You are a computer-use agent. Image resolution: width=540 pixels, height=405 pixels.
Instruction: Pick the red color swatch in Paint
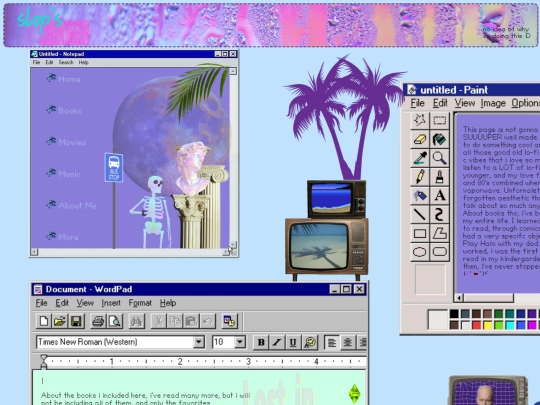click(x=476, y=325)
